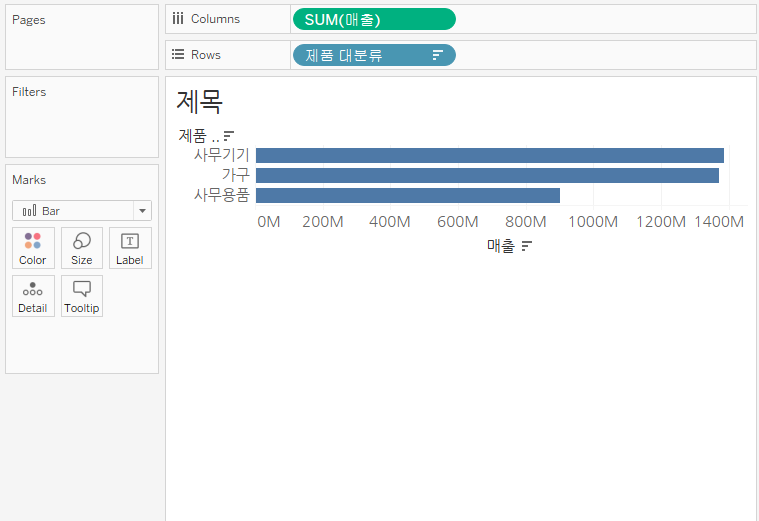Click sort icon beside 제품 header
Screen dimensions: 759x521
point(229,136)
